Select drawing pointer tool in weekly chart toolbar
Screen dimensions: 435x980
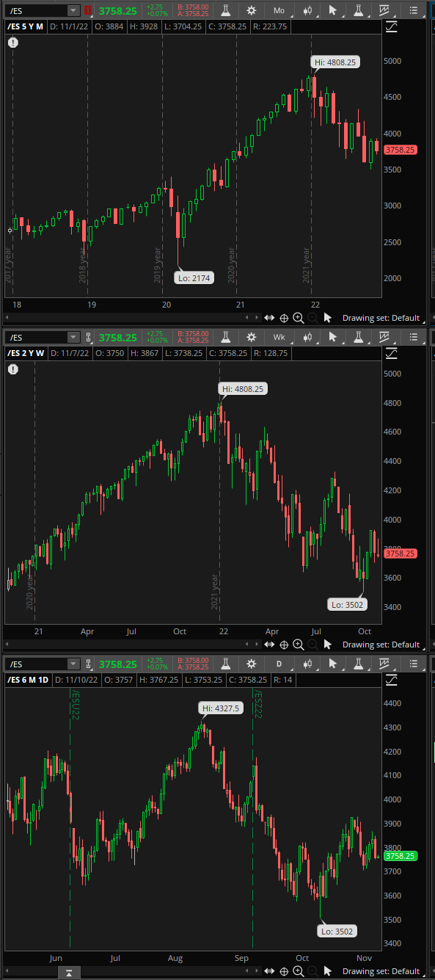coord(333,337)
